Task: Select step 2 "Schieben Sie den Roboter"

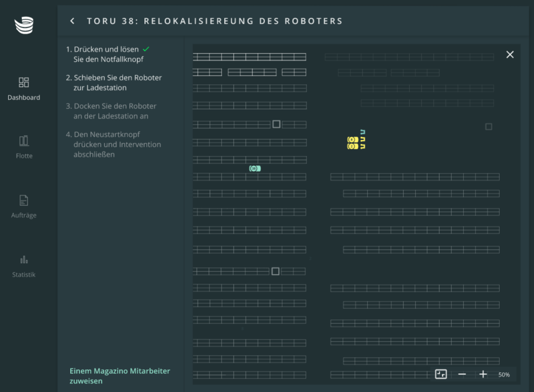Action: (117, 83)
